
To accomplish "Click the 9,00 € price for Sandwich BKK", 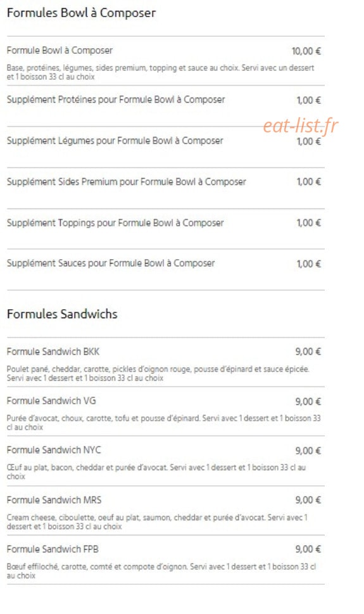I will [308, 352].
